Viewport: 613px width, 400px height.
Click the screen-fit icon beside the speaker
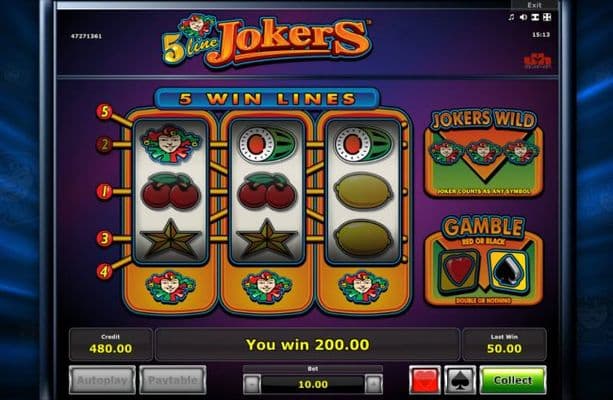pyautogui.click(x=535, y=17)
